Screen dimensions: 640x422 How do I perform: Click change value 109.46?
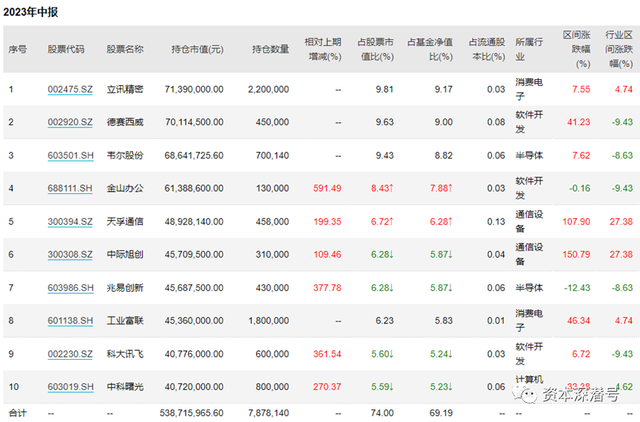327,254
